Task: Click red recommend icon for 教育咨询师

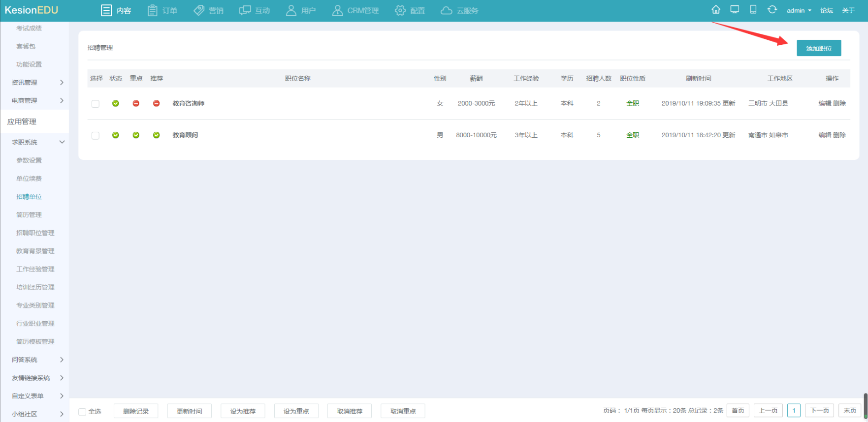Action: coord(156,103)
